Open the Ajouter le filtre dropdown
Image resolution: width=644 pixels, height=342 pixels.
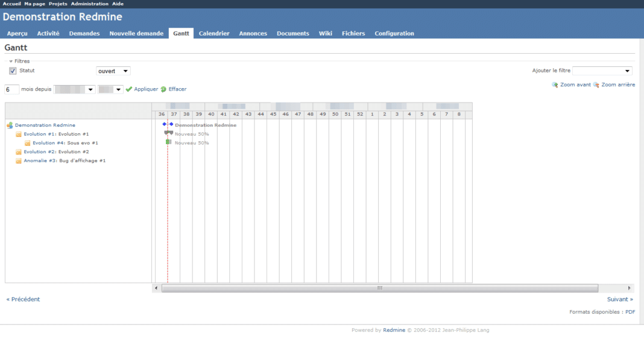pyautogui.click(x=602, y=71)
